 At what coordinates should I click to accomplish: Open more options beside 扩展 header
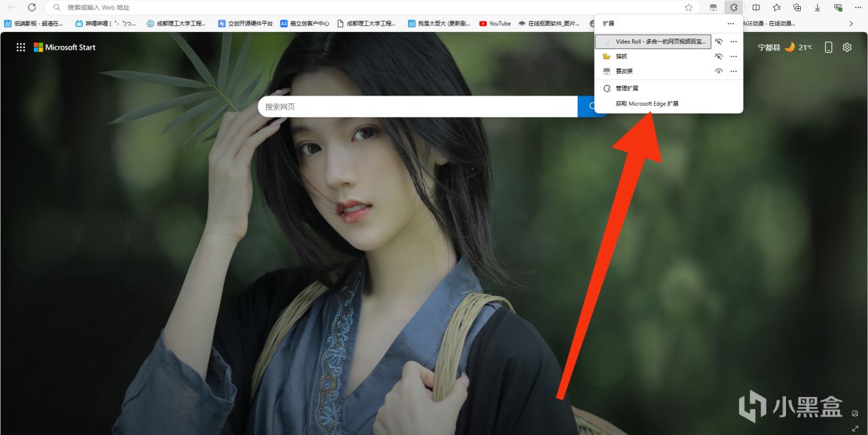click(x=730, y=24)
